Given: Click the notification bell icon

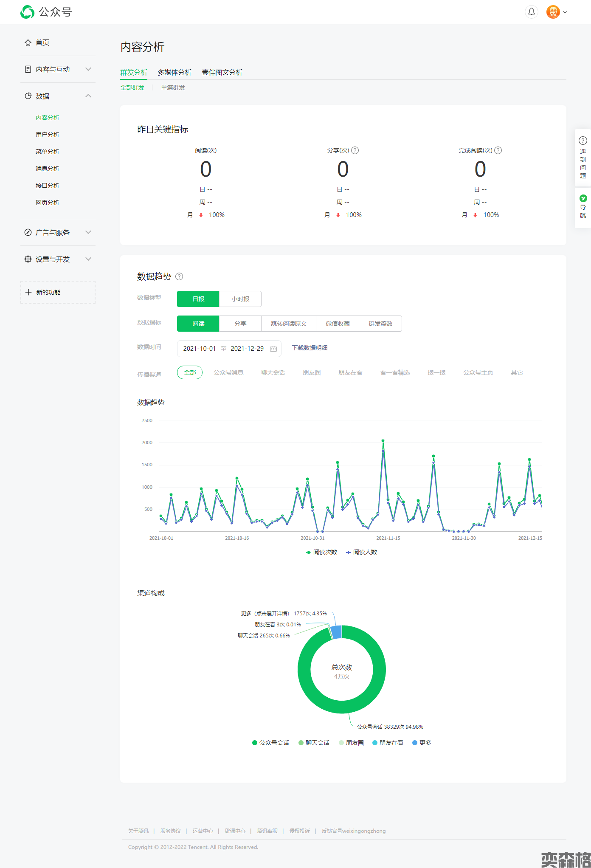Looking at the screenshot, I should 531,12.
